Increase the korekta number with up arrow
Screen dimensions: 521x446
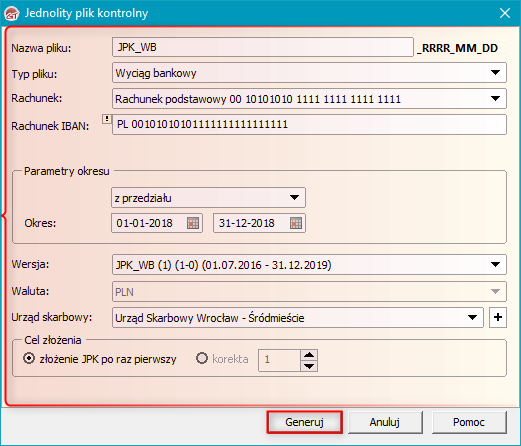[x=309, y=355]
